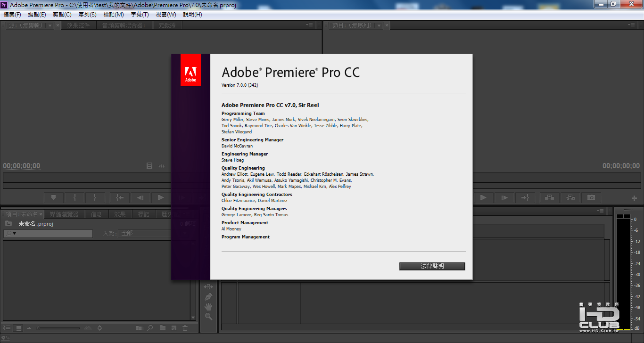Click the Zoom In mountains icon right of slider
Screen dimensions: 644x343
point(88,328)
